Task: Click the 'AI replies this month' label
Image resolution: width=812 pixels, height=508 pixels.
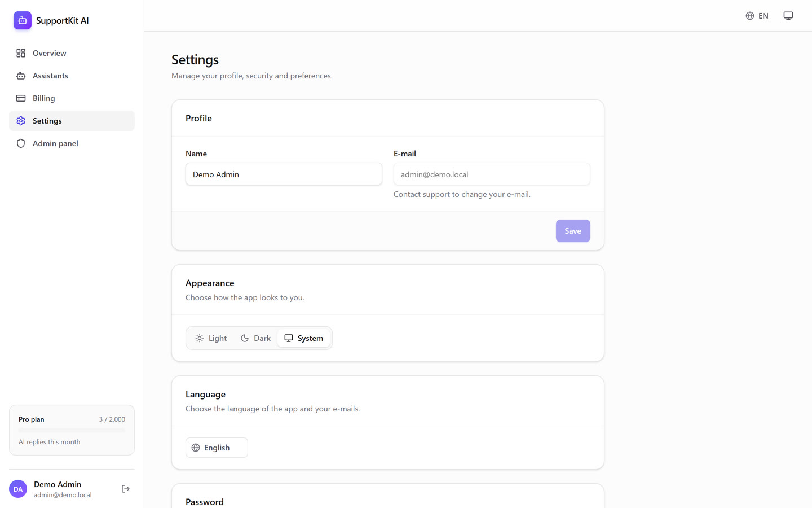Action: point(49,442)
